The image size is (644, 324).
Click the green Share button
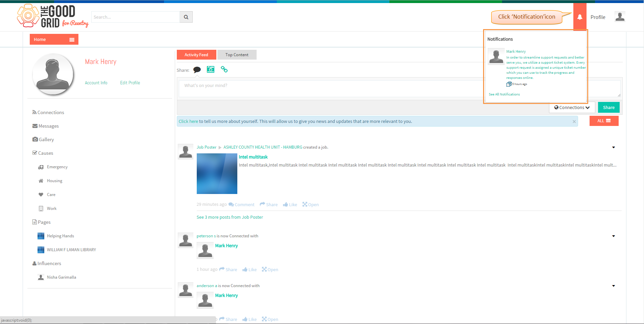pyautogui.click(x=609, y=107)
